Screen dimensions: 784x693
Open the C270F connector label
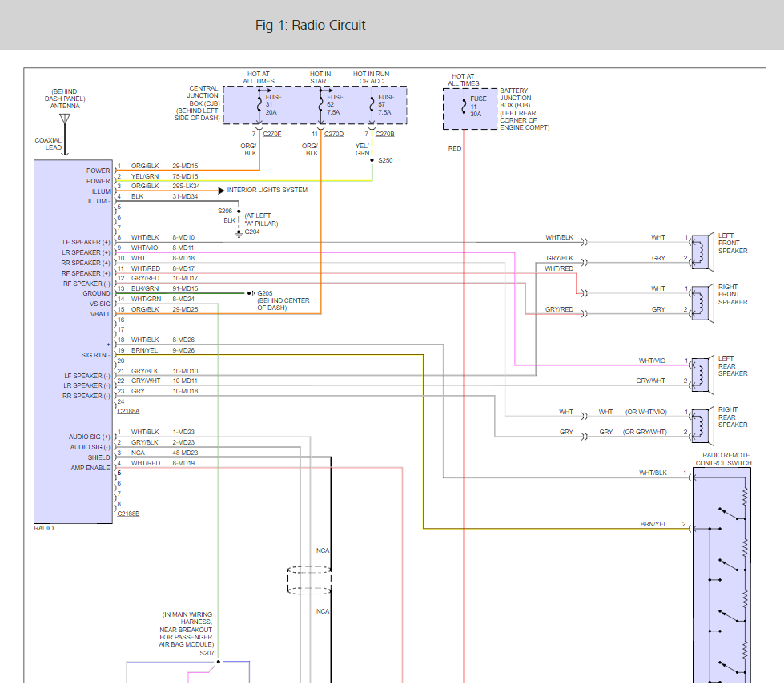click(x=271, y=133)
